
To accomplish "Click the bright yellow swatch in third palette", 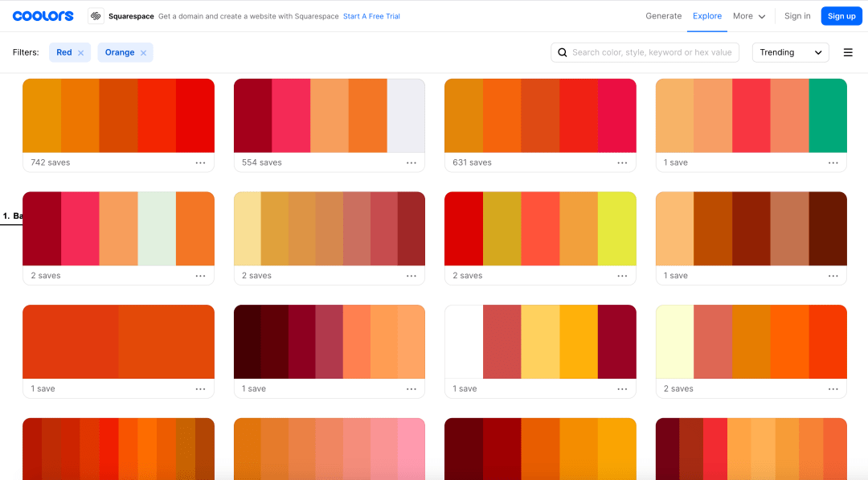I will point(616,228).
